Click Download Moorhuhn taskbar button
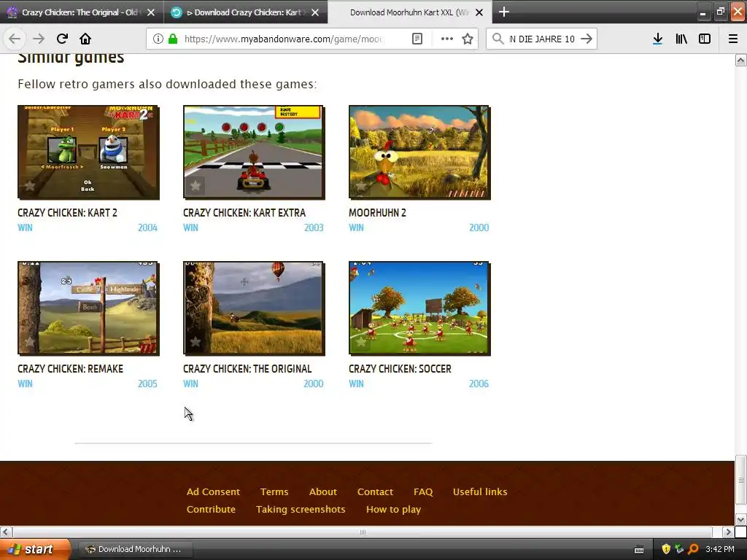747x560 pixels. pyautogui.click(x=134, y=549)
